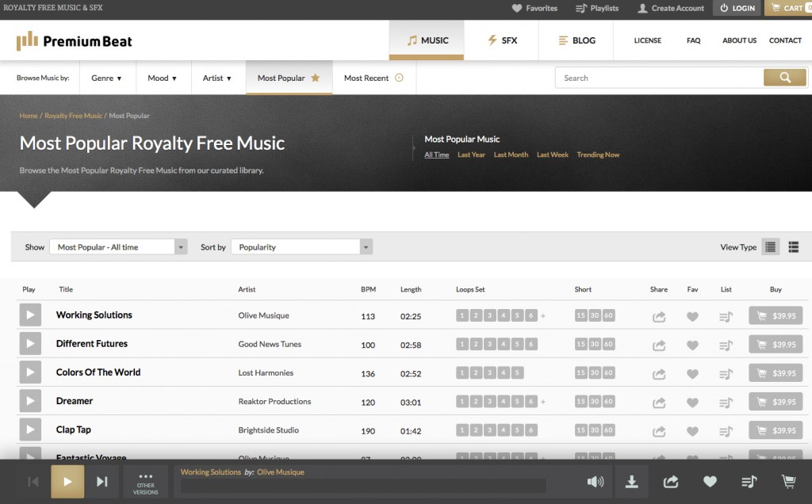Favorite the Different Futures track
The image size is (812, 504).
pyautogui.click(x=692, y=346)
